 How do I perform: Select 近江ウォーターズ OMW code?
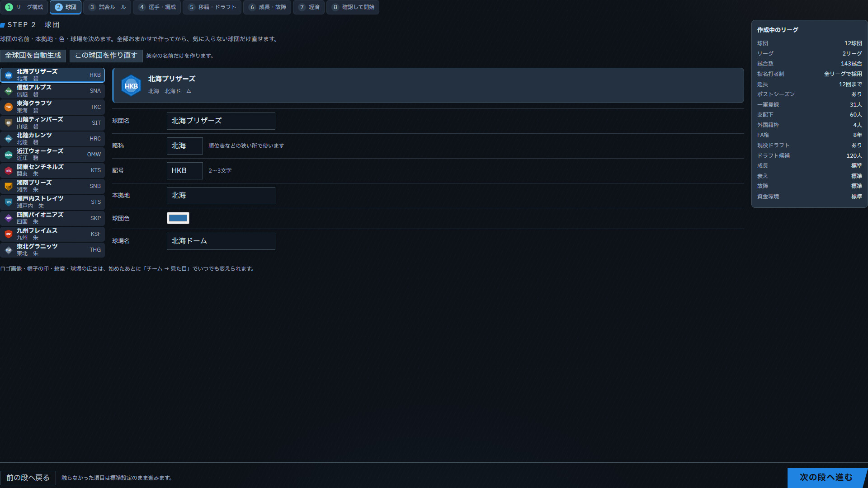(x=94, y=155)
